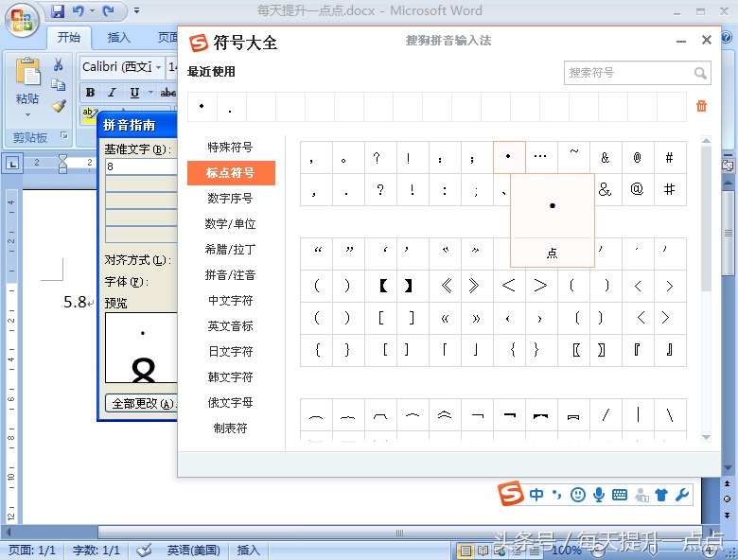Viewport: 738px width, 560px height.
Task: Click the 搜索符号 search field
Action: [628, 73]
